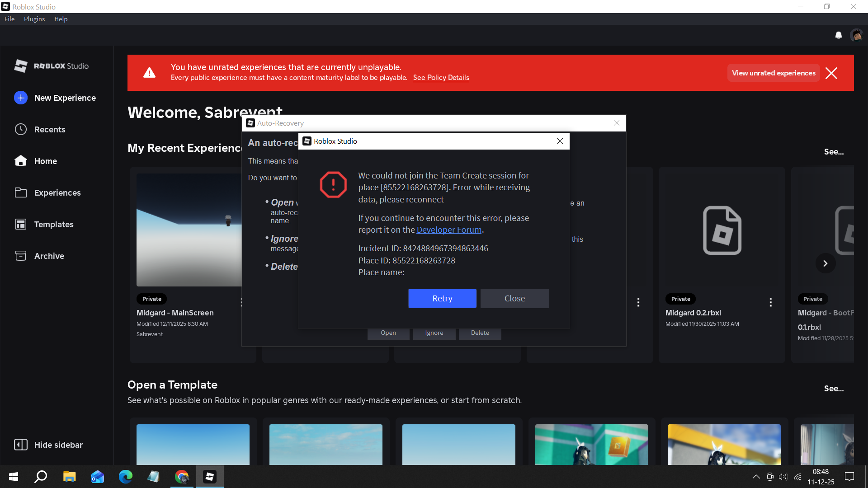This screenshot has width=868, height=488.
Task: Click View unrated experiences
Action: pyautogui.click(x=774, y=73)
